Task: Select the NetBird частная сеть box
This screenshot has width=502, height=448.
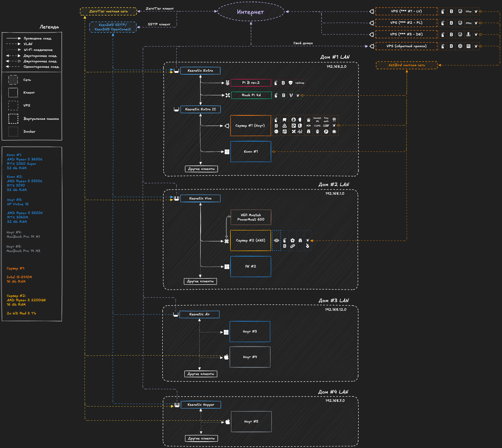Action: 407,65
